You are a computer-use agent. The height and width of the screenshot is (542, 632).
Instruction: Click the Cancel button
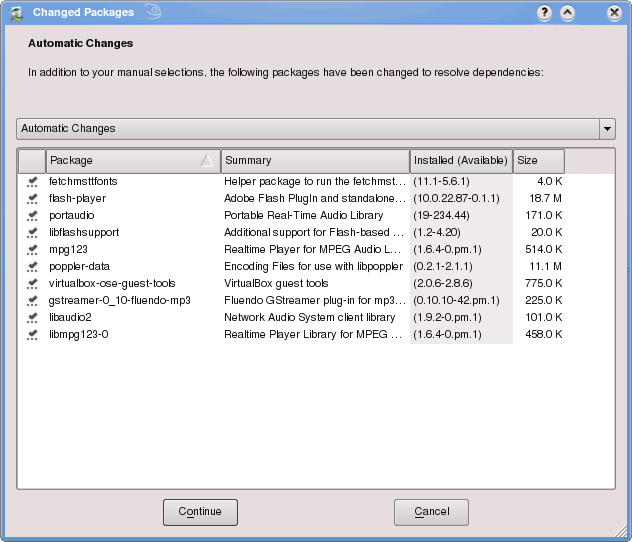click(431, 512)
